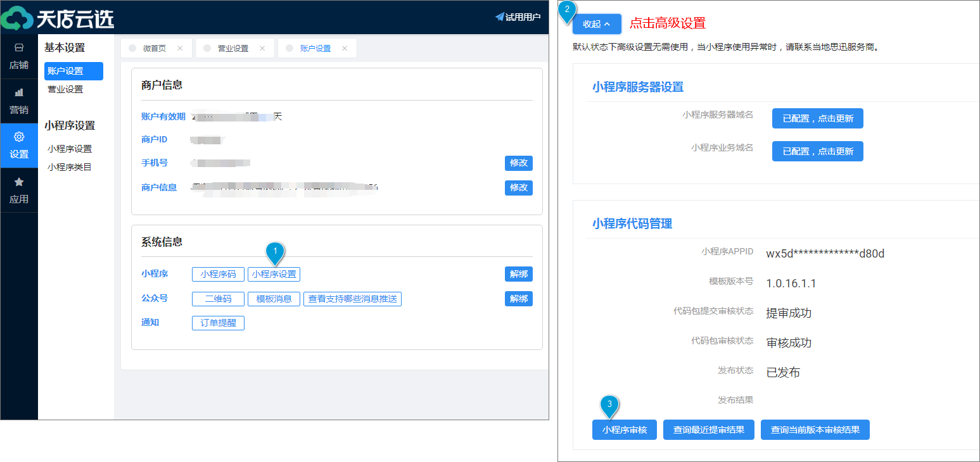980x462 pixels.
Task: Click 修改 next to 手机号
Action: [519, 163]
